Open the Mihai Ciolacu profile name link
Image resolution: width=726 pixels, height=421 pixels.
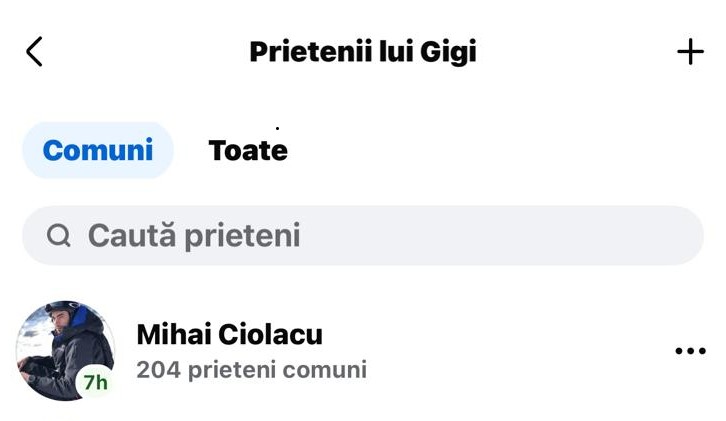[229, 334]
